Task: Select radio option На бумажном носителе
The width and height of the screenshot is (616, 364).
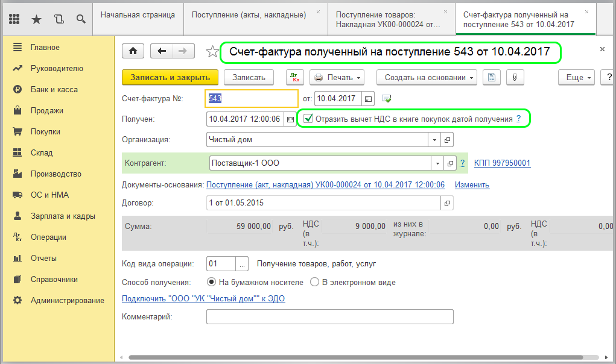Action: point(211,282)
